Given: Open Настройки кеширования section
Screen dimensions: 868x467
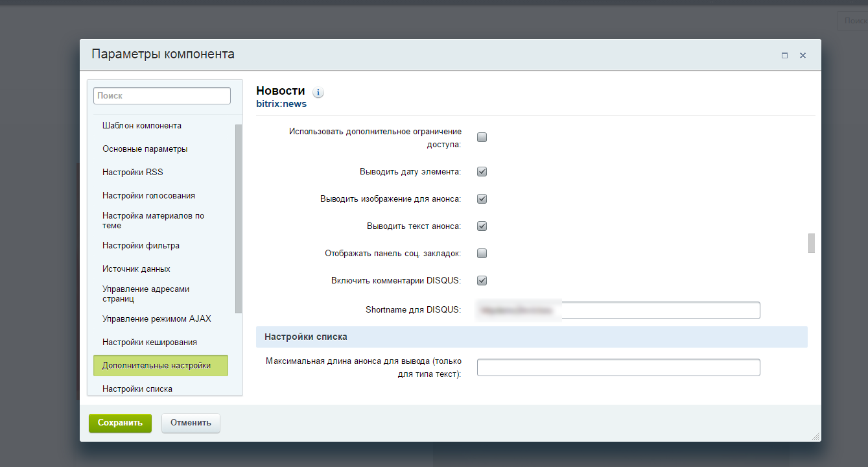Looking at the screenshot, I should 150,342.
